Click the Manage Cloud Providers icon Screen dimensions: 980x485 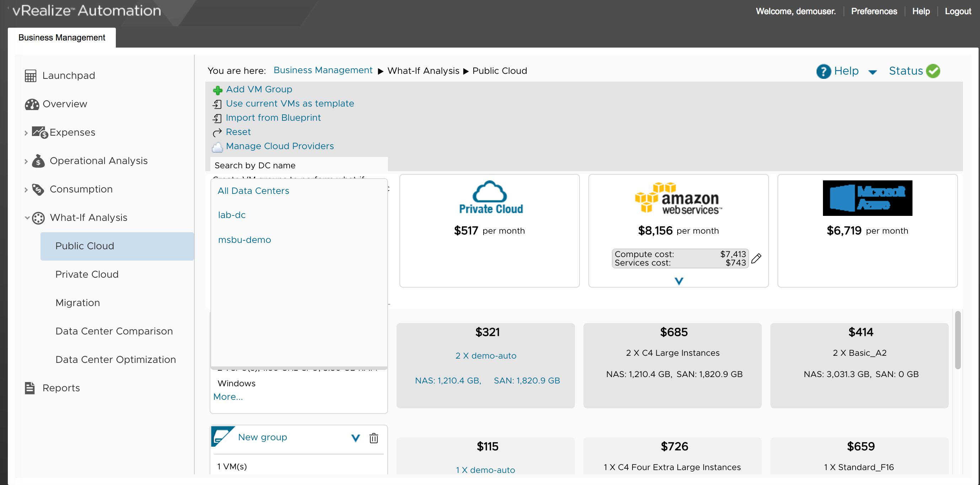point(217,146)
